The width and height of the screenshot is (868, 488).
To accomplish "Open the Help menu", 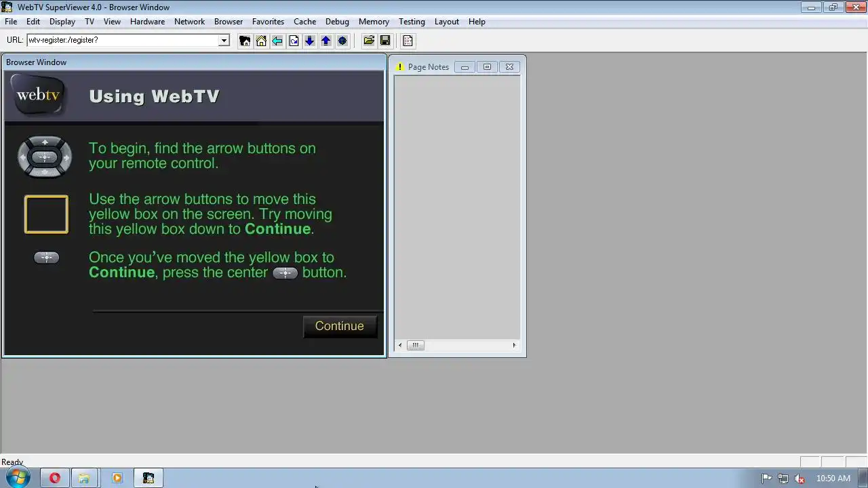I will point(477,22).
